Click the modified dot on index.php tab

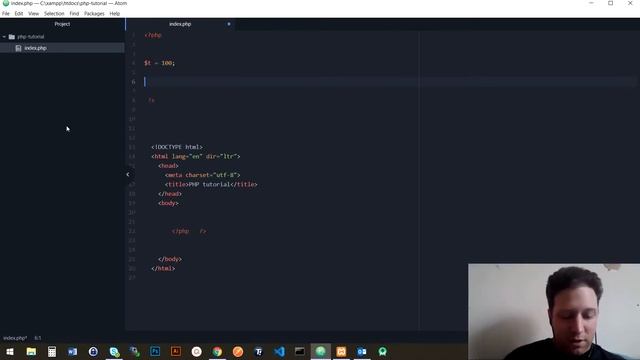(x=229, y=24)
